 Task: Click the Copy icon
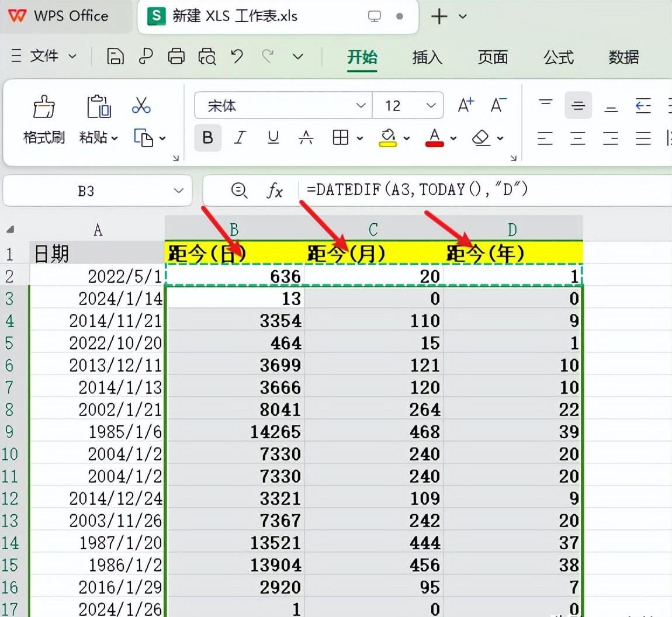coord(143,138)
